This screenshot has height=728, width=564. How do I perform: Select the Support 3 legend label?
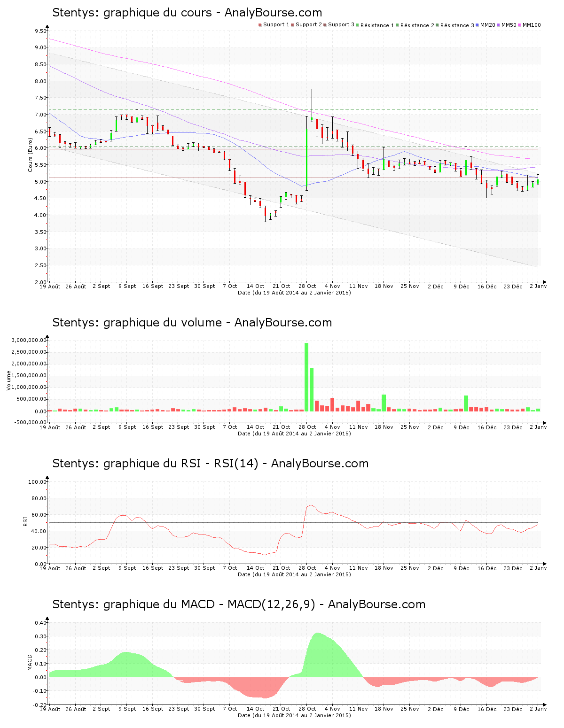tap(341, 25)
